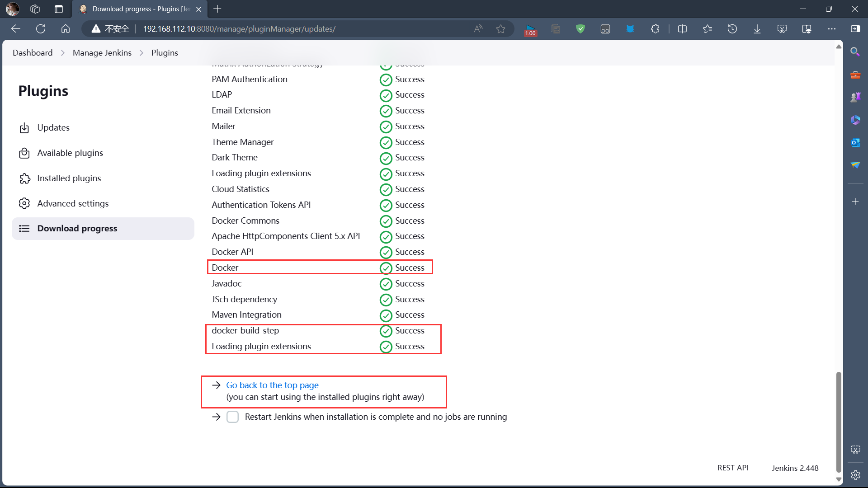Enable Restart Jenkins when installation completes
Image resolution: width=868 pixels, height=488 pixels.
click(233, 417)
